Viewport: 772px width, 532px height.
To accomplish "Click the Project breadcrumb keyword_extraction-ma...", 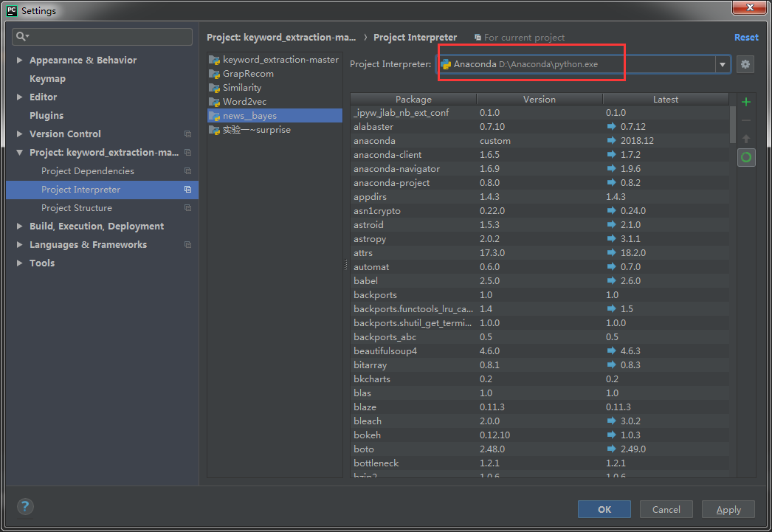I will coord(281,38).
